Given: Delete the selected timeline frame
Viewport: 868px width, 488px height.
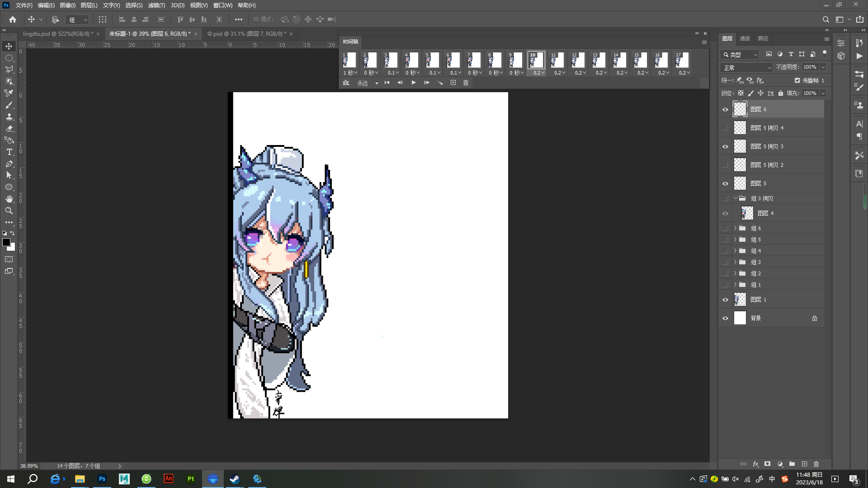Looking at the screenshot, I should (x=466, y=83).
